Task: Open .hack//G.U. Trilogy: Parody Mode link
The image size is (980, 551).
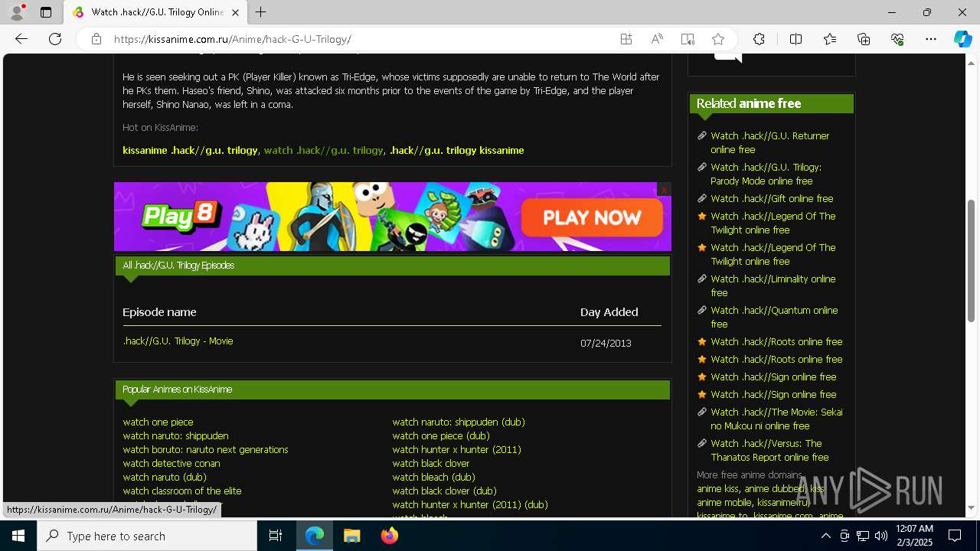Action: click(x=766, y=174)
